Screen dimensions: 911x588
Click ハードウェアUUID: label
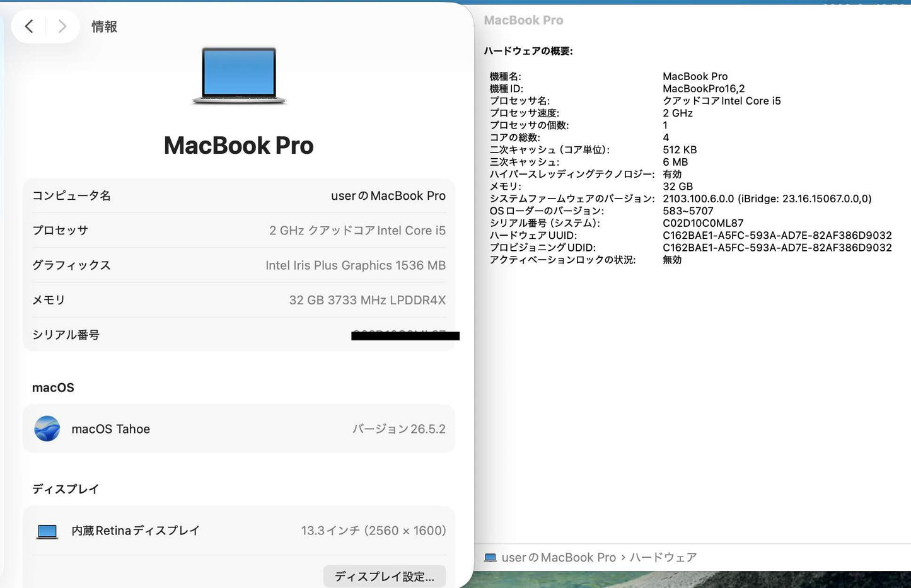(x=533, y=235)
